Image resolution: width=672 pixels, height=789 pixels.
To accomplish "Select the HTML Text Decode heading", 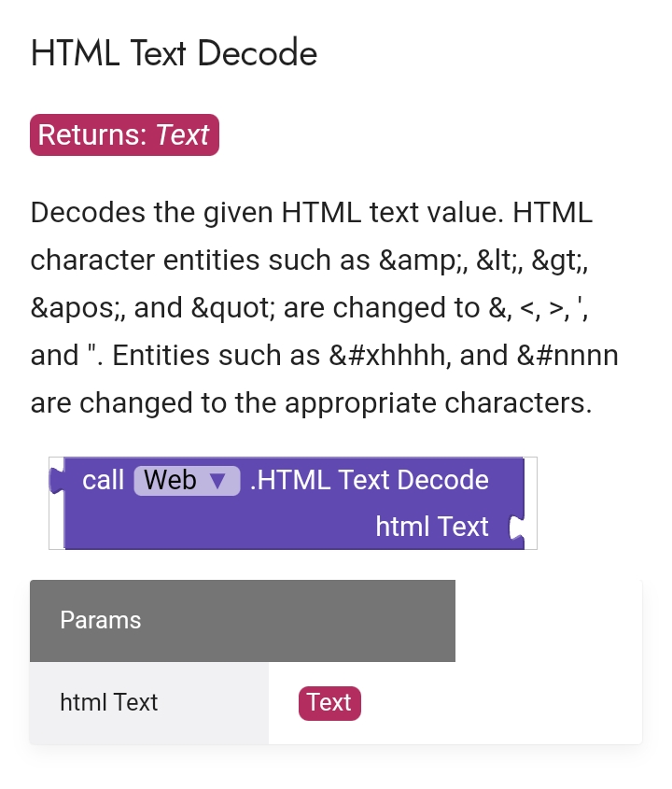I will tap(174, 53).
